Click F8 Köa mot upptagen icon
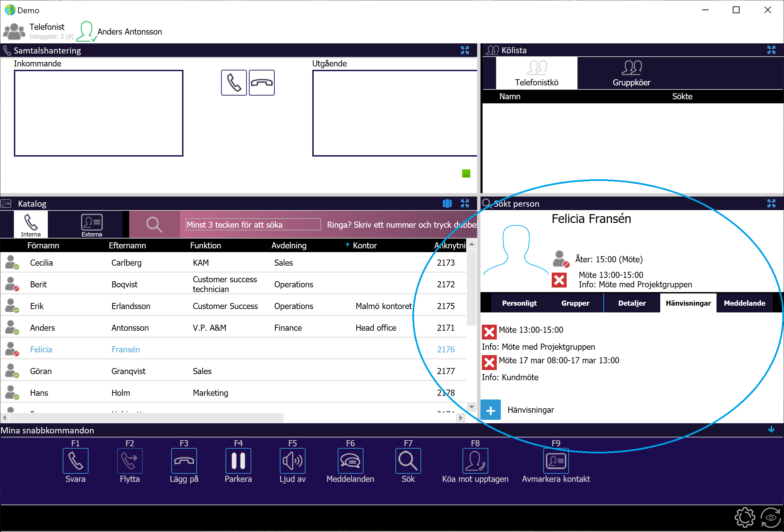The image size is (784, 532). [x=475, y=461]
